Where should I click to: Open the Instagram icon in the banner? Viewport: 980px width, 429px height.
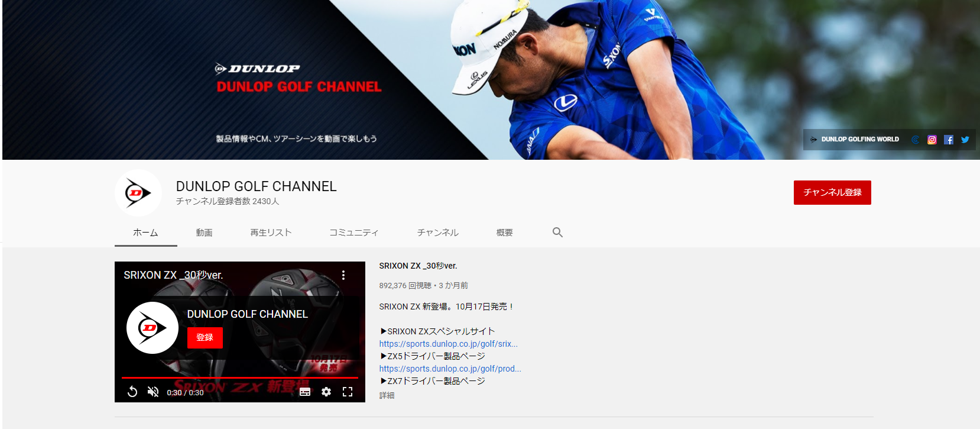pos(932,140)
